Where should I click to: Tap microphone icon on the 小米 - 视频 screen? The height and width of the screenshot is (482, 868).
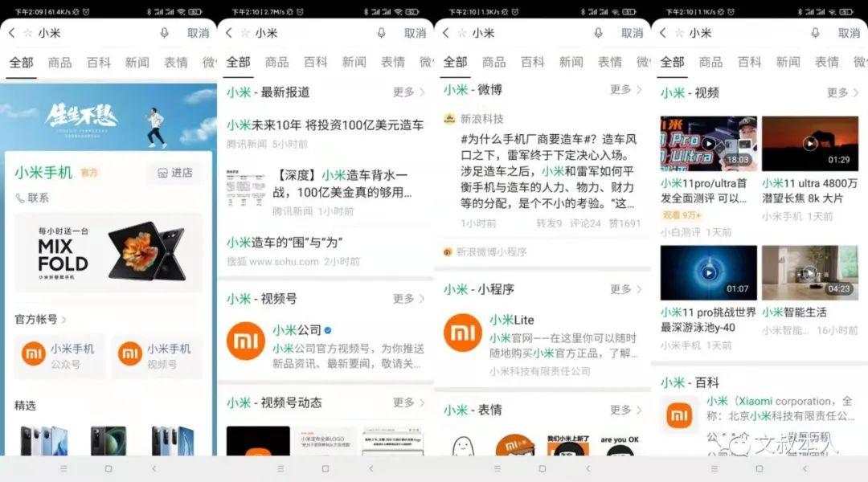816,33
